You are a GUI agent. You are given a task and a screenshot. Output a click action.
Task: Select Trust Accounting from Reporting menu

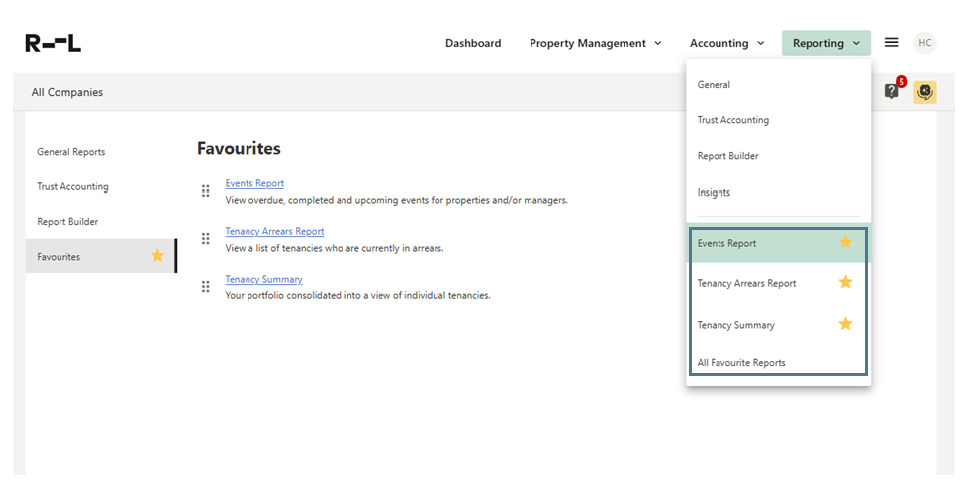click(x=733, y=120)
